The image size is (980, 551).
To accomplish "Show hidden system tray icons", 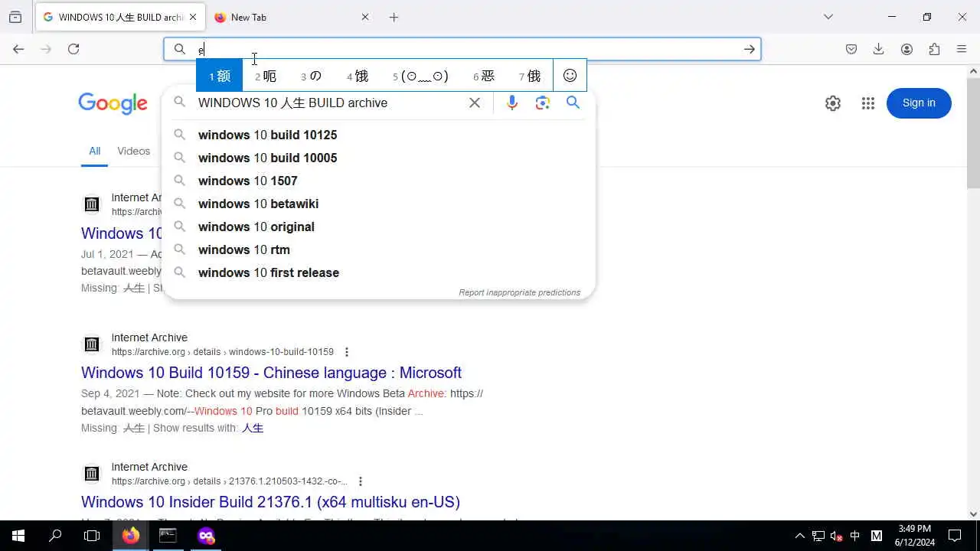I will [799, 536].
